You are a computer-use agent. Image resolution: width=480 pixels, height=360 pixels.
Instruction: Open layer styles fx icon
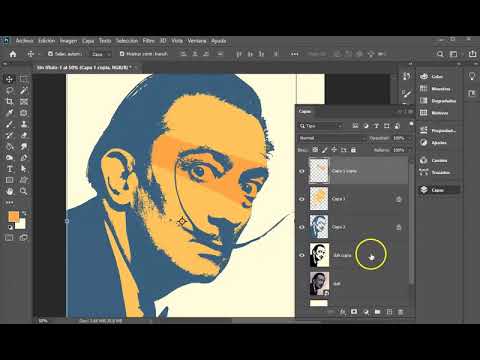pyautogui.click(x=343, y=312)
